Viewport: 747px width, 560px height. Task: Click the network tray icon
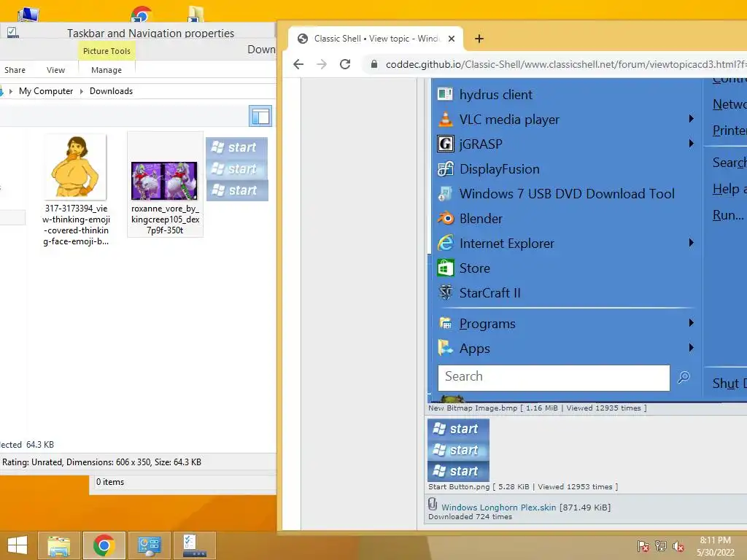661,546
